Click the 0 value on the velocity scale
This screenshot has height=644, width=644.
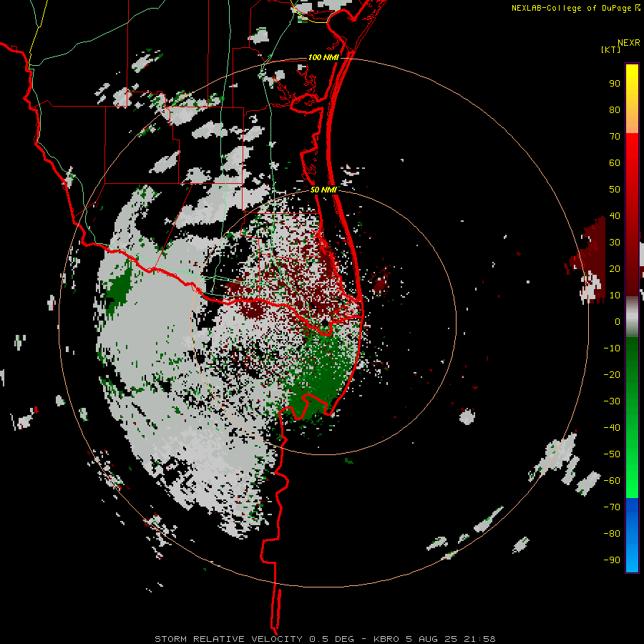click(618, 321)
